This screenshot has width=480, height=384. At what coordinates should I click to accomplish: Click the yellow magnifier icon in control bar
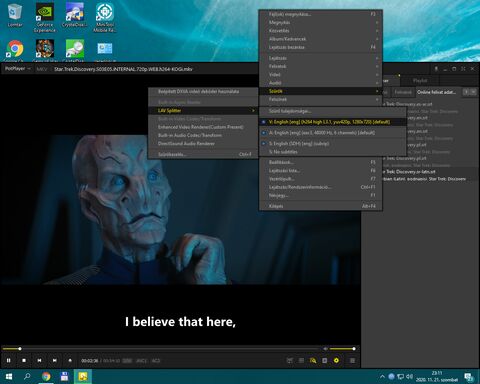click(x=313, y=360)
